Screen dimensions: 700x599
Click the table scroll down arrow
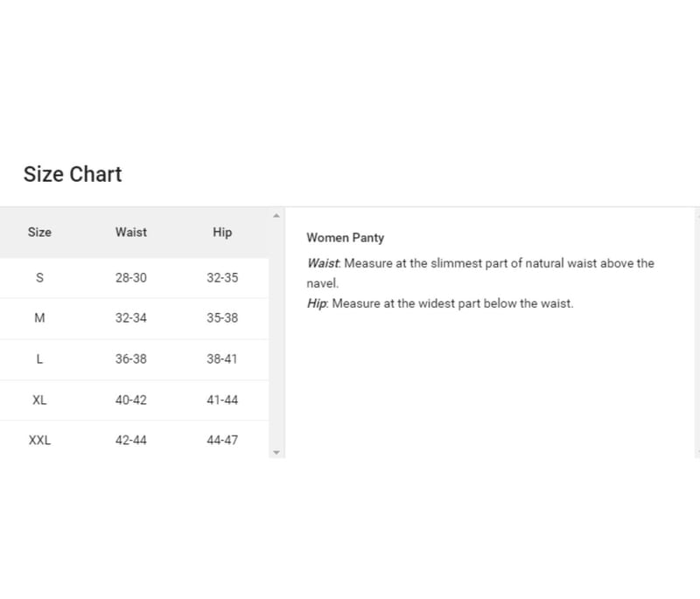point(276,452)
